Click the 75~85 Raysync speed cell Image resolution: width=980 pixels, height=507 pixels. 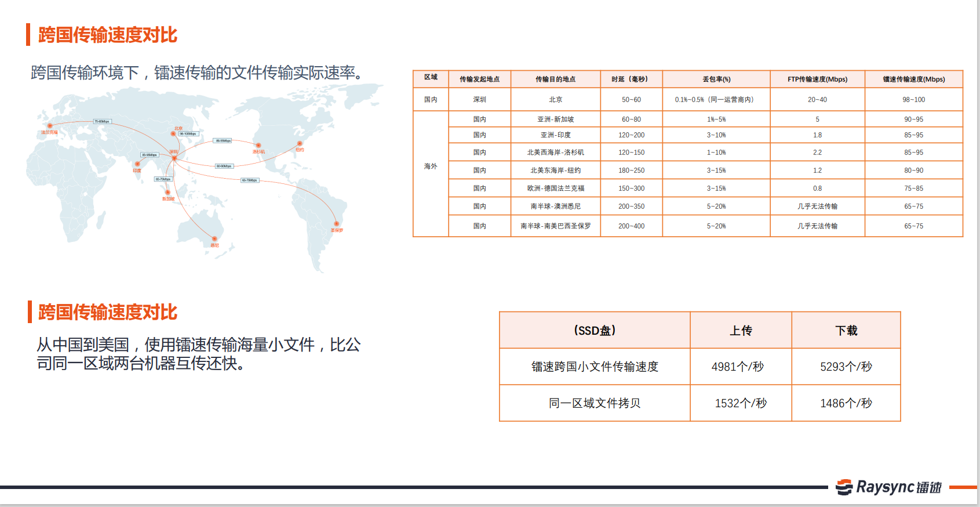(914, 188)
